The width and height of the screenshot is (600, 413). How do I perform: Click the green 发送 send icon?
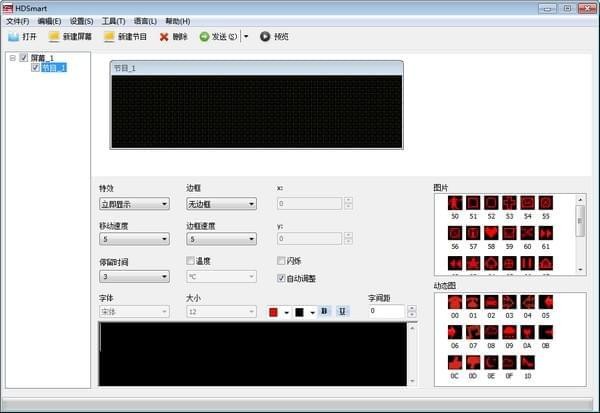[x=204, y=37]
